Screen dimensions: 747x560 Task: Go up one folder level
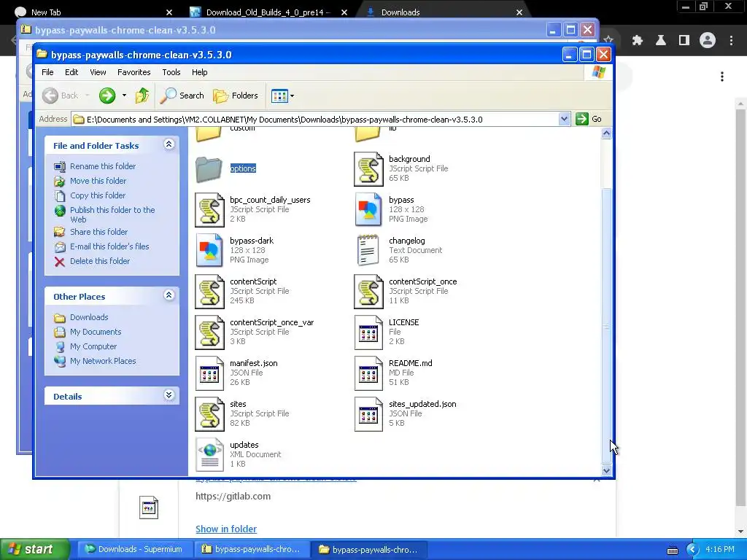click(142, 96)
